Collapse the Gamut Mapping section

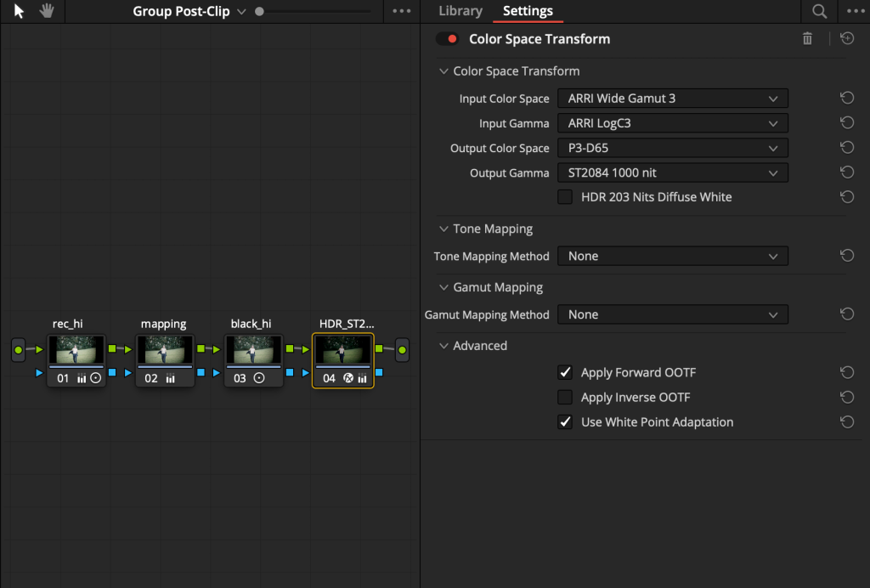(x=443, y=287)
